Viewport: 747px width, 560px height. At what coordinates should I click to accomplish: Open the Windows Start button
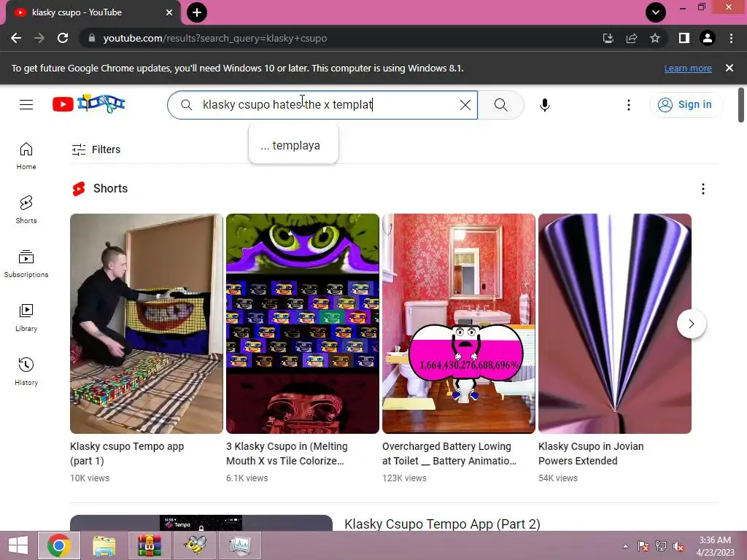(x=18, y=545)
